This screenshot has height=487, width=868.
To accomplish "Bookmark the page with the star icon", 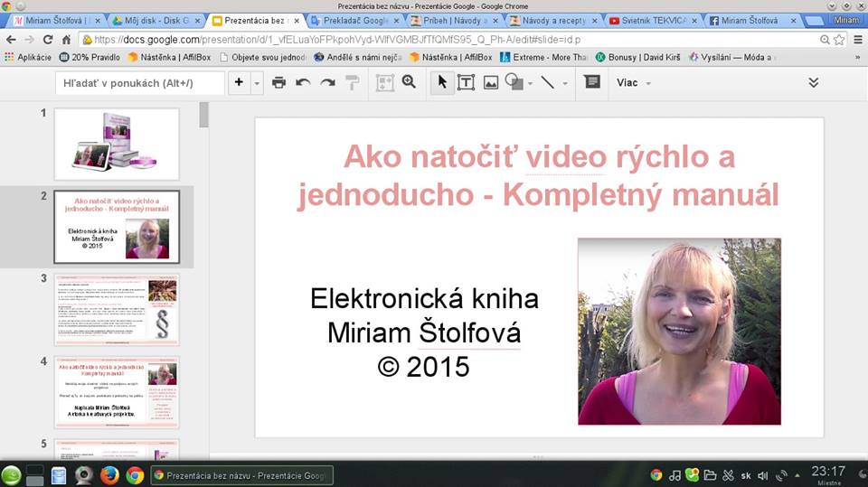I will 839,40.
